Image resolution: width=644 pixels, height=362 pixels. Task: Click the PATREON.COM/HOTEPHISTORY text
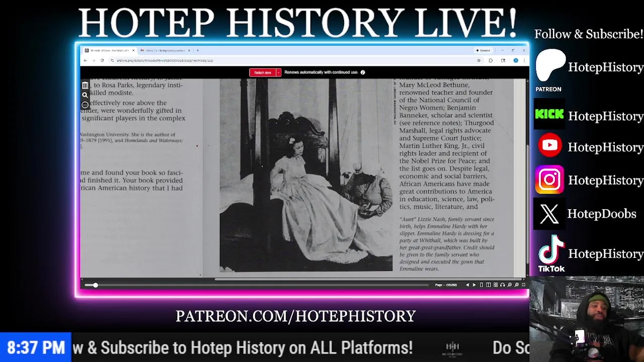[x=295, y=316]
